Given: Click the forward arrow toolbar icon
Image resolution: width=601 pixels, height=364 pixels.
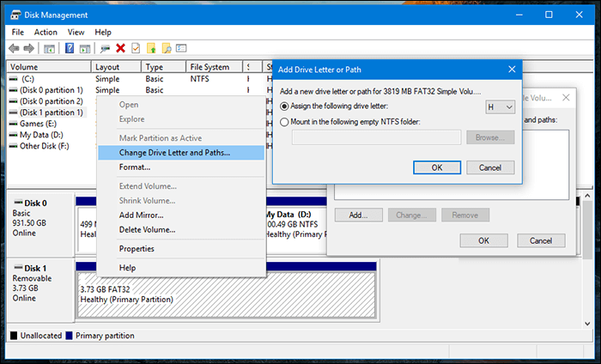Looking at the screenshot, I should pyautogui.click(x=28, y=48).
